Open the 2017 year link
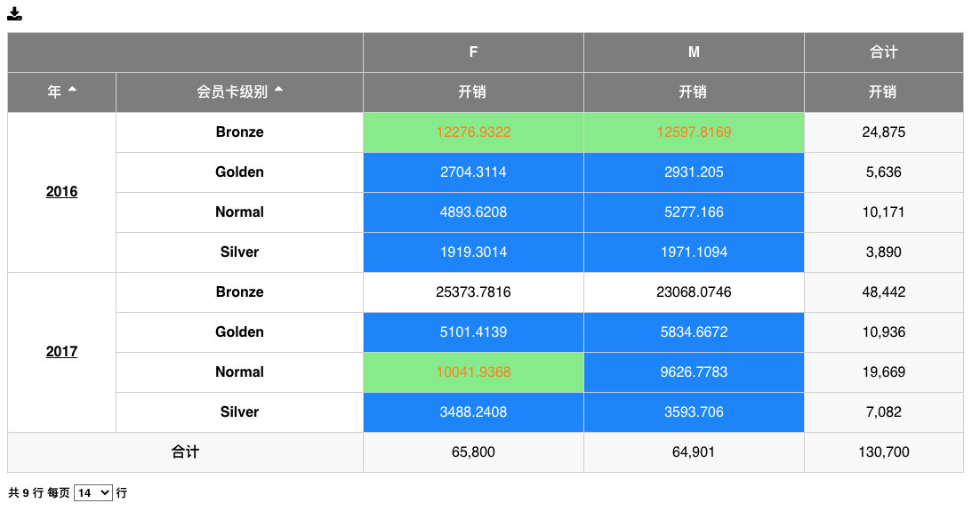This screenshot has height=511, width=980. (x=62, y=352)
